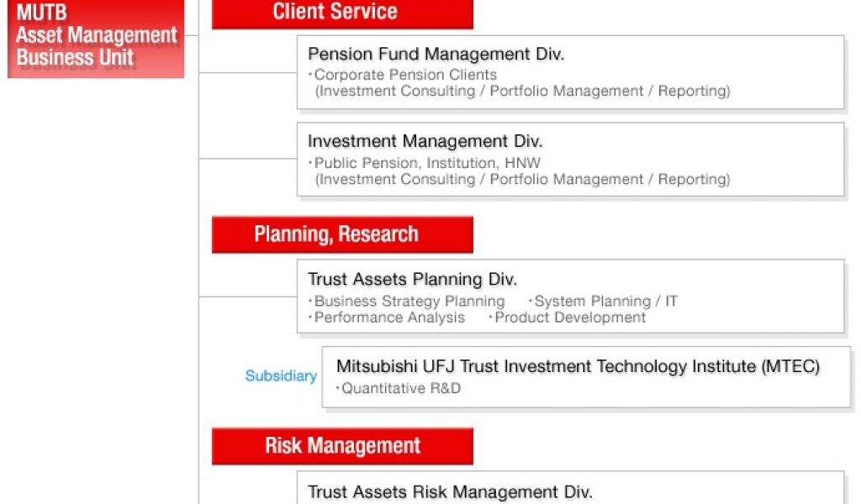The width and height of the screenshot is (861, 504).
Task: Click the Quantitative R&D bullet
Action: (400, 389)
